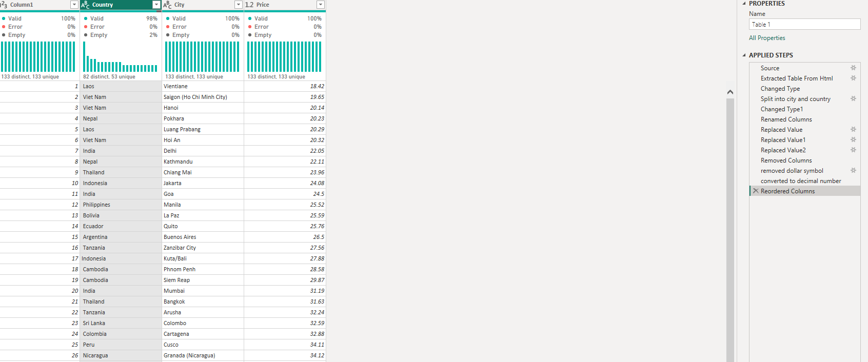Select the Replaced Value step
This screenshot has height=362, width=868.
point(805,129)
